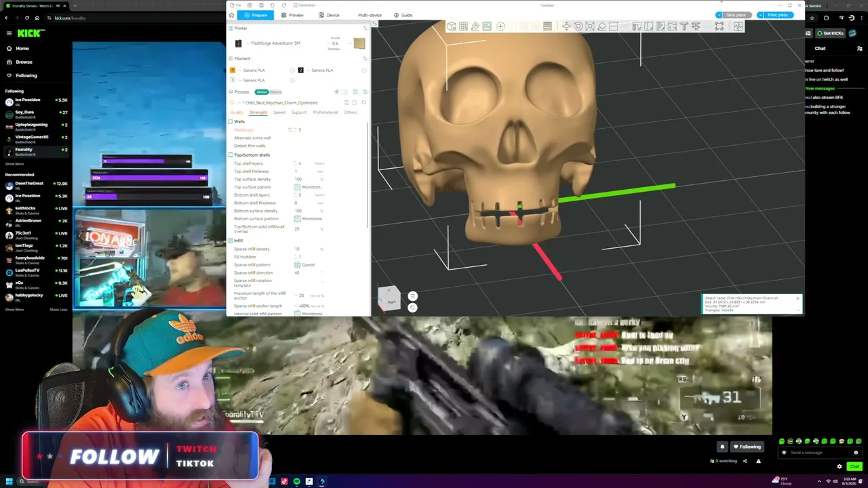Image resolution: width=868 pixels, height=488 pixels.
Task: Switch to the Device tab
Action: pyautogui.click(x=328, y=15)
